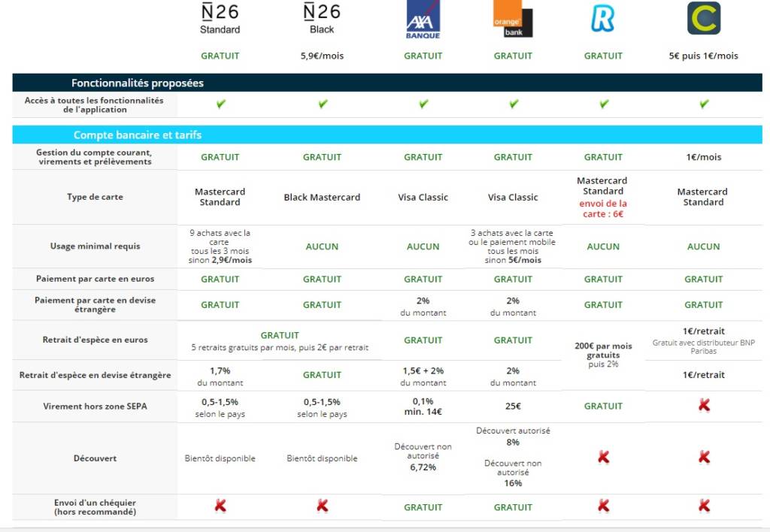Open the Orange Bank logo
Image resolution: width=770 pixels, height=532 pixels.
513,20
